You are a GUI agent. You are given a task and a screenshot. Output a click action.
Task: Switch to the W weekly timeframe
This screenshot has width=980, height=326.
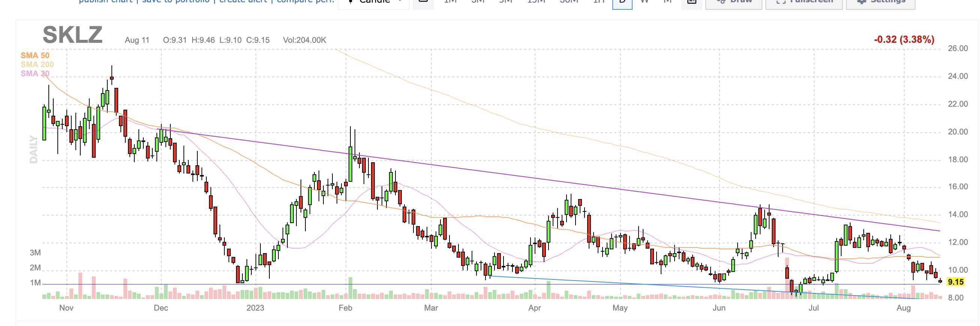click(x=645, y=2)
